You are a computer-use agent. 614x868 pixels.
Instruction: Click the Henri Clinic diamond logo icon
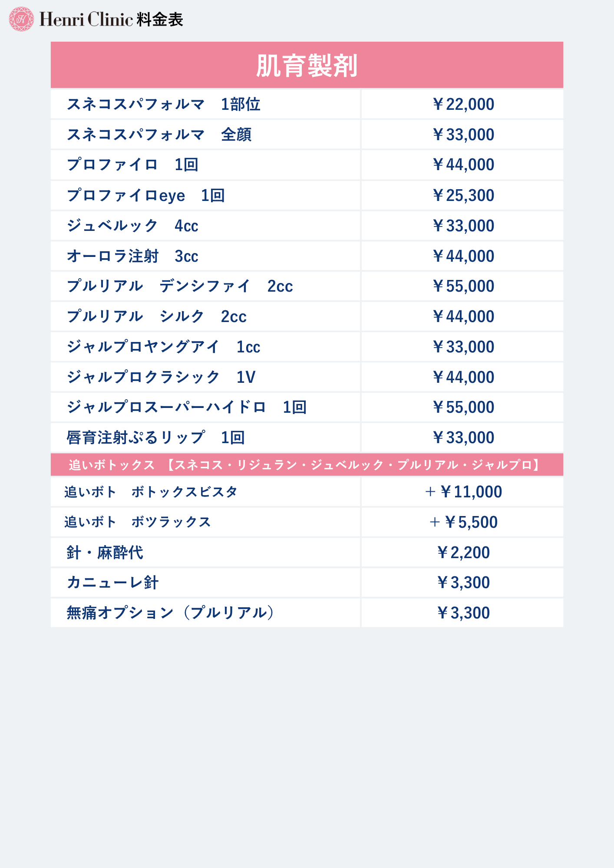coord(21,19)
